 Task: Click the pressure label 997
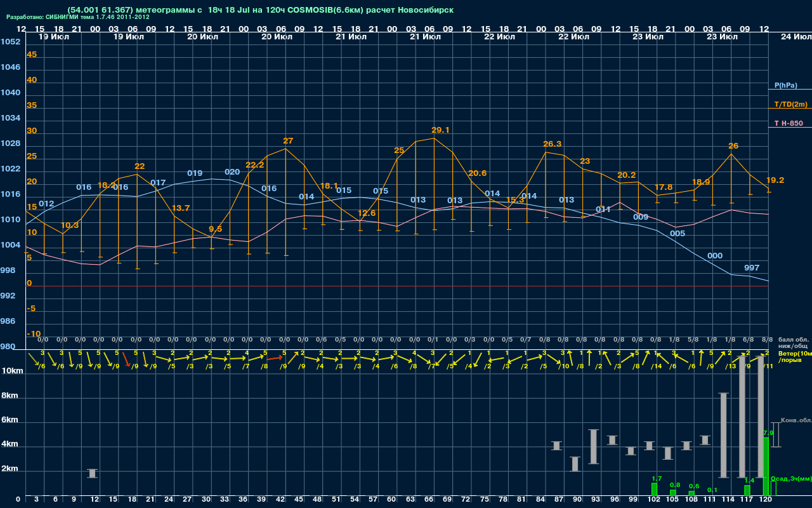pos(752,268)
